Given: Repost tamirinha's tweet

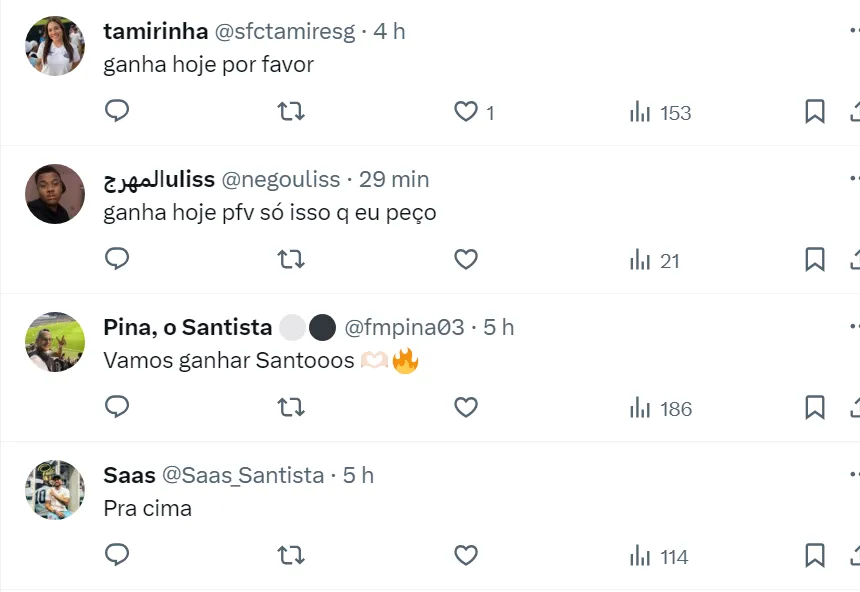Looking at the screenshot, I should 291,112.
